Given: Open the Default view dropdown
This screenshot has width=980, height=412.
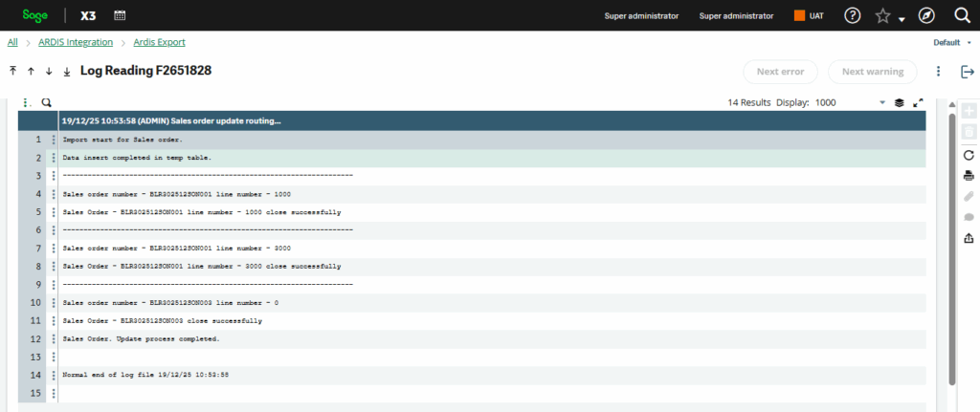Looking at the screenshot, I should coord(950,43).
